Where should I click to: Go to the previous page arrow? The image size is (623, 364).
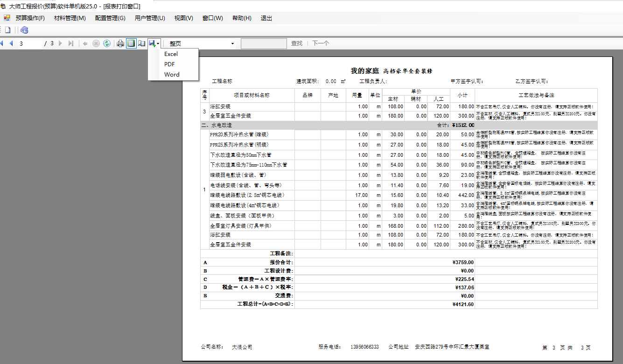point(11,43)
